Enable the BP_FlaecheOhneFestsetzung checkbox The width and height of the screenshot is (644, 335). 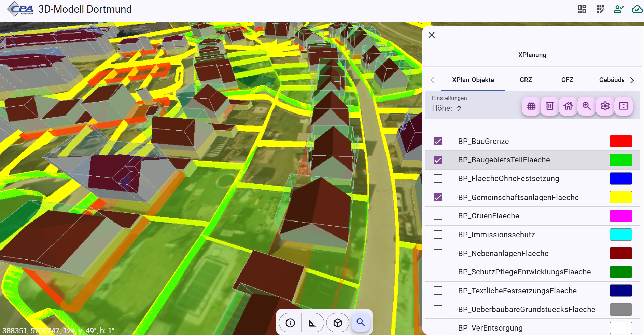(438, 178)
